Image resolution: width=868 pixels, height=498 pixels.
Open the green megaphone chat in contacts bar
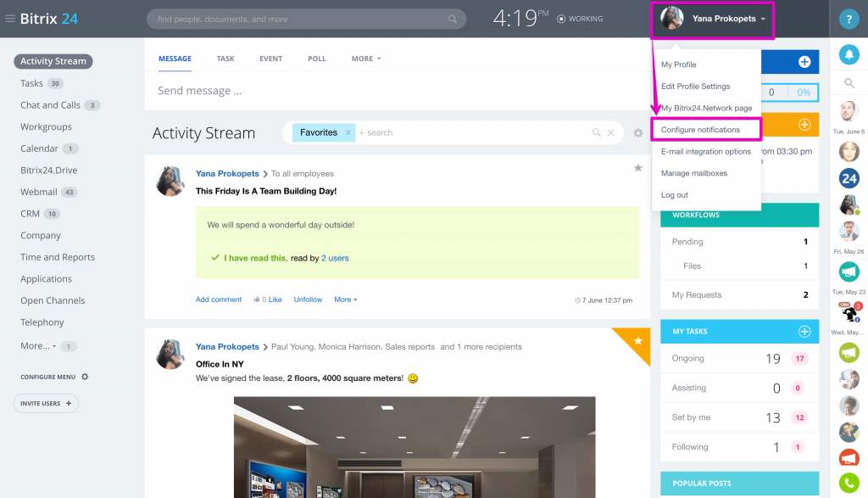tap(849, 352)
